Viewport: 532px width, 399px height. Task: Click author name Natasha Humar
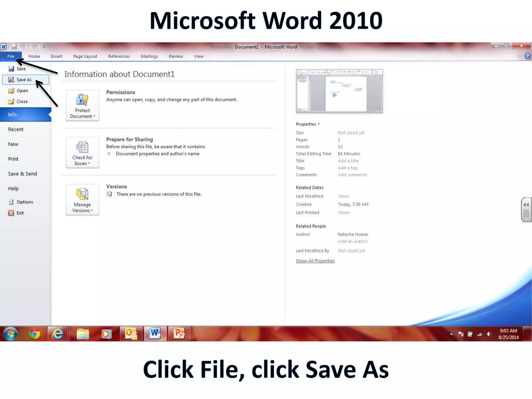point(353,234)
